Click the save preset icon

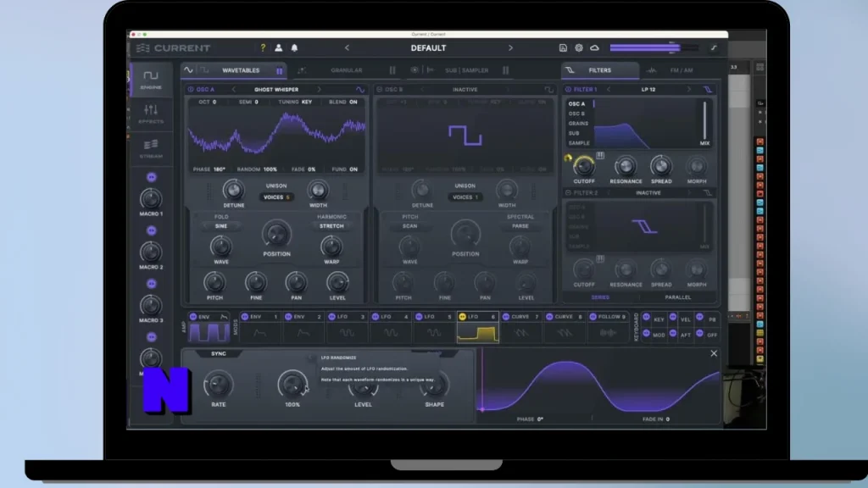point(563,48)
